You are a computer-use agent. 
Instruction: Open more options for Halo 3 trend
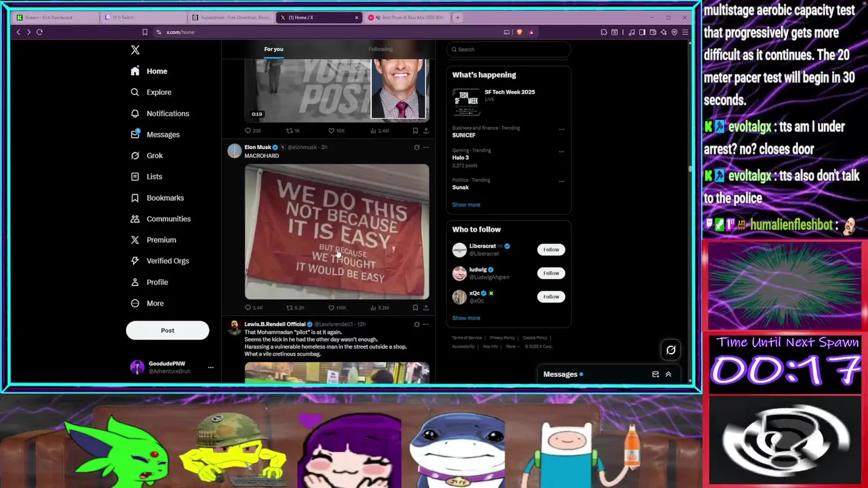tap(561, 151)
